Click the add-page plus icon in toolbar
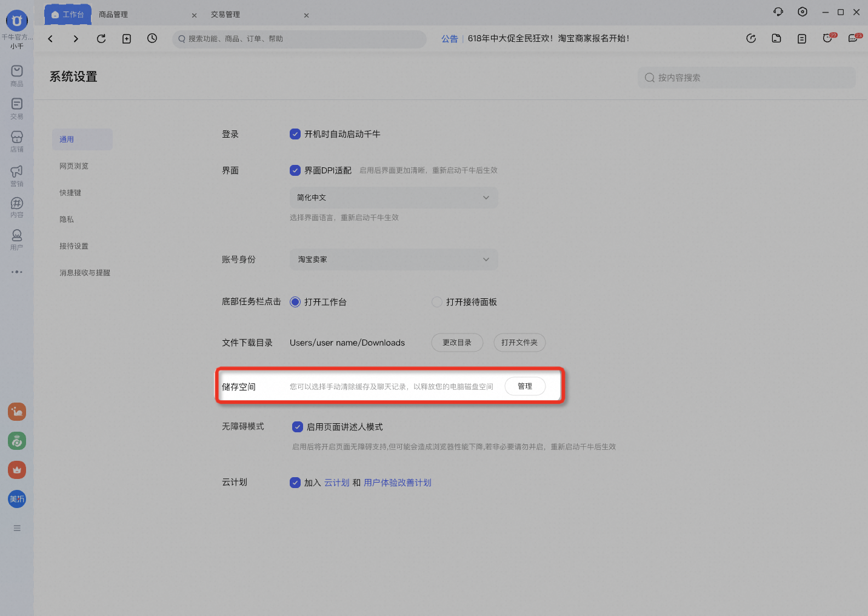Viewport: 868px width, 616px height. tap(127, 39)
